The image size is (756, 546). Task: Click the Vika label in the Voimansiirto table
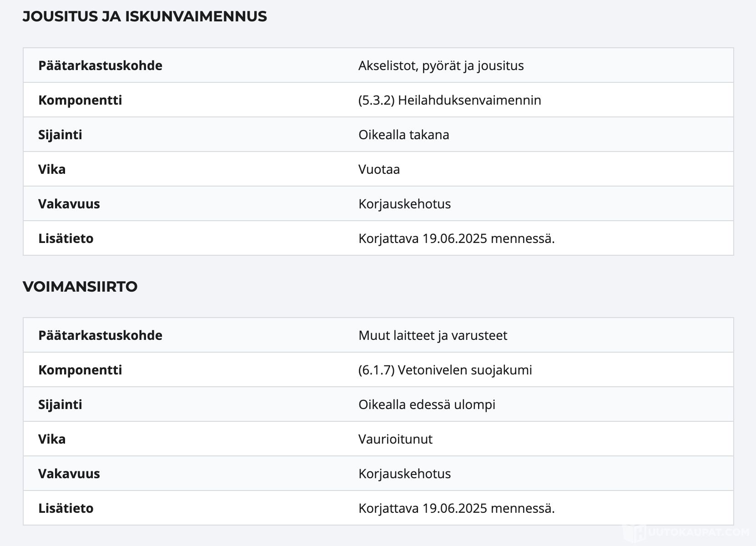(x=52, y=439)
